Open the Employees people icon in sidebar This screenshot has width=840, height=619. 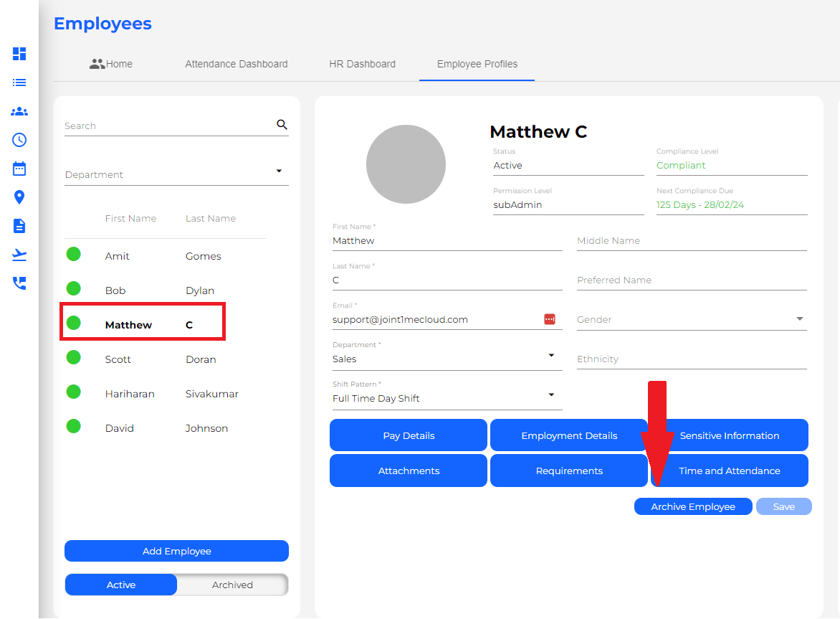[x=19, y=111]
